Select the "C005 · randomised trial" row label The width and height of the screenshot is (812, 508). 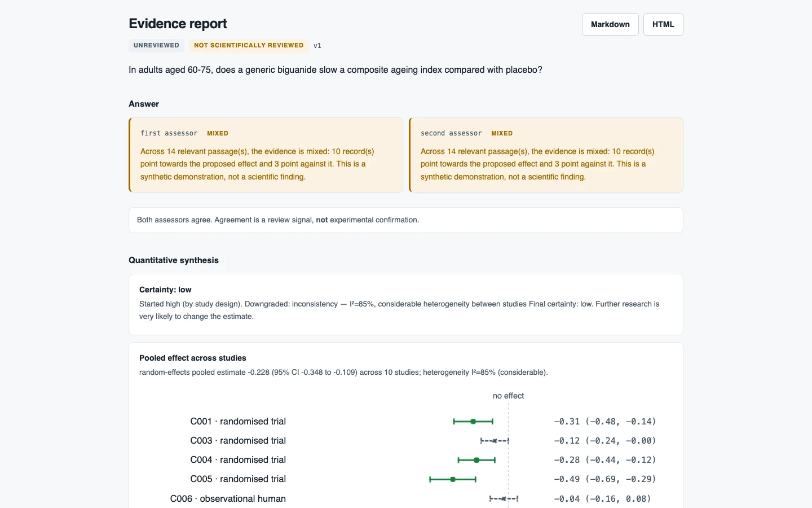point(238,479)
